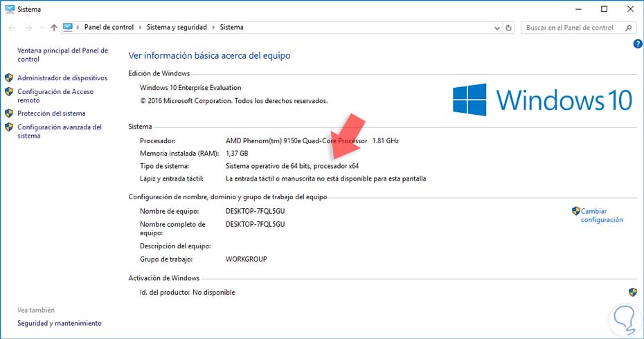Select Ver información básica acerca del equipo heading
This screenshot has width=644, height=339.
click(x=209, y=56)
